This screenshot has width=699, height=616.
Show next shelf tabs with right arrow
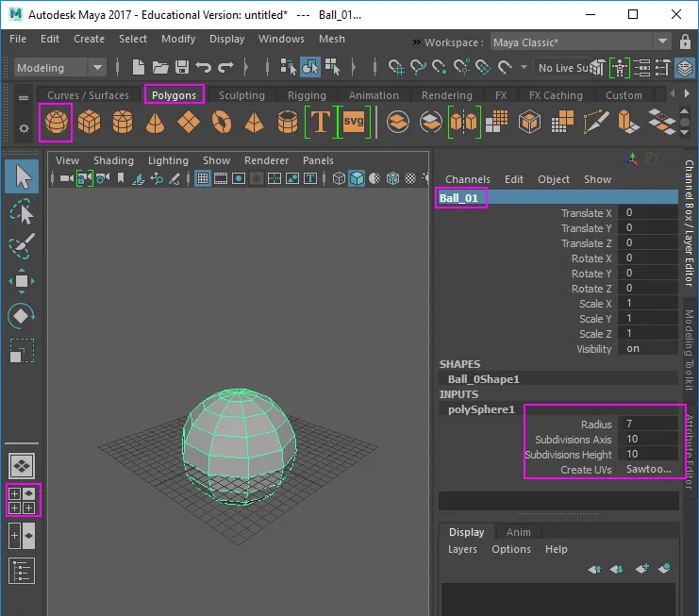(687, 93)
